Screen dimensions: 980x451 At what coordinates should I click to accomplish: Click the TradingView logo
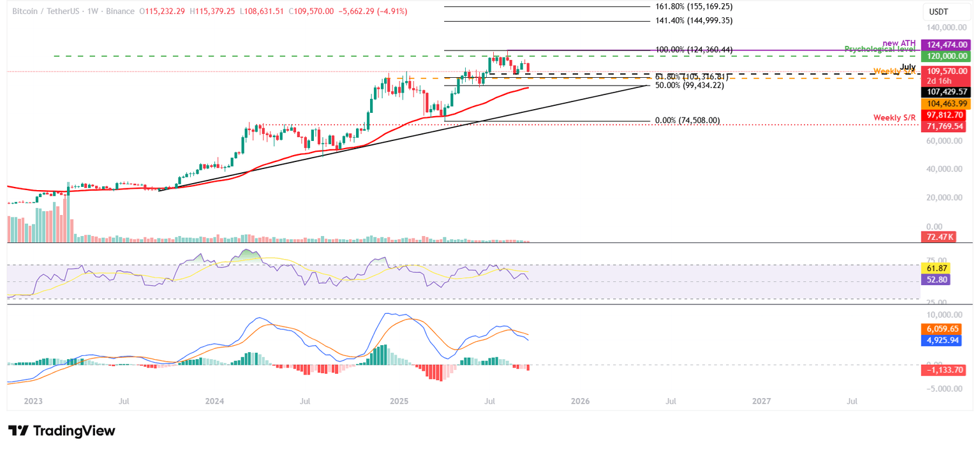point(61,431)
